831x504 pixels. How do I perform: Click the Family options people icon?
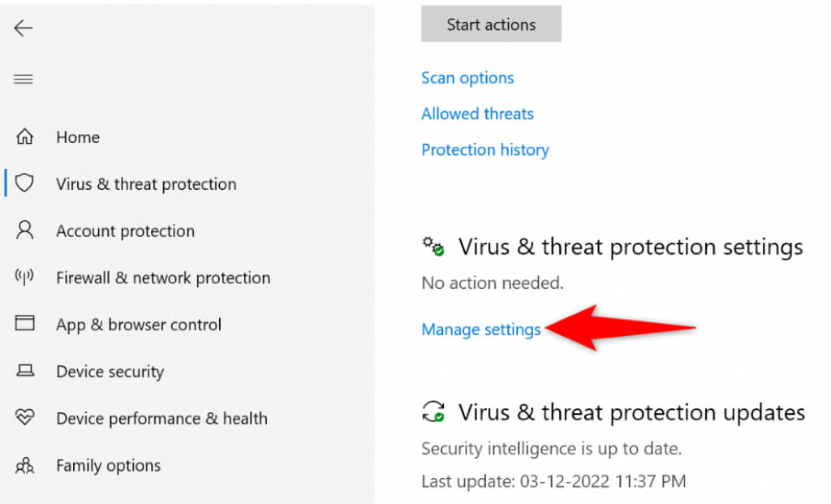click(25, 466)
